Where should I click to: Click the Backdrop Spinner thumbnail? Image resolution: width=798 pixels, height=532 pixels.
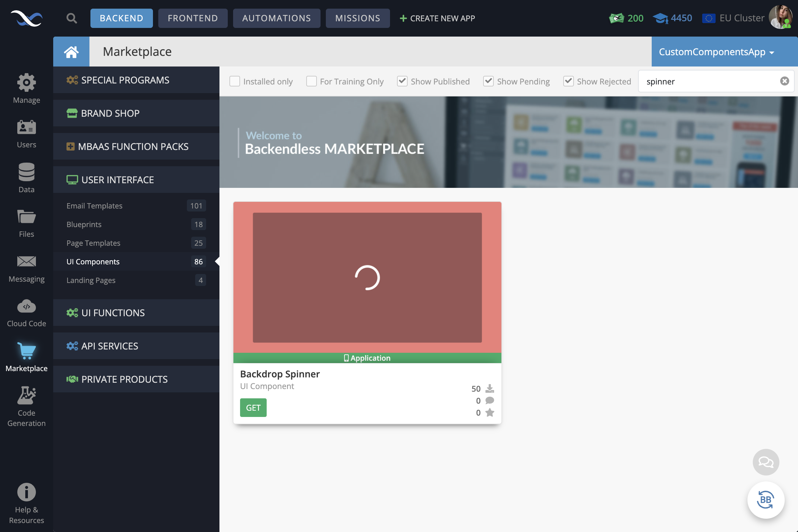[x=367, y=277]
